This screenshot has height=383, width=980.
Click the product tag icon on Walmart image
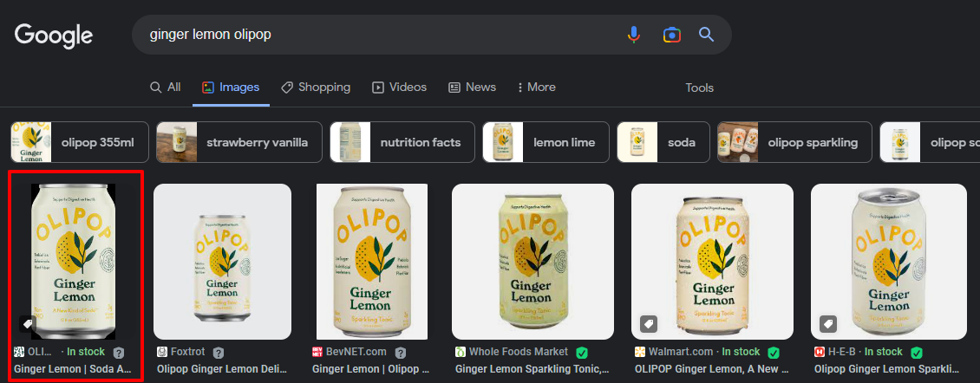point(649,324)
